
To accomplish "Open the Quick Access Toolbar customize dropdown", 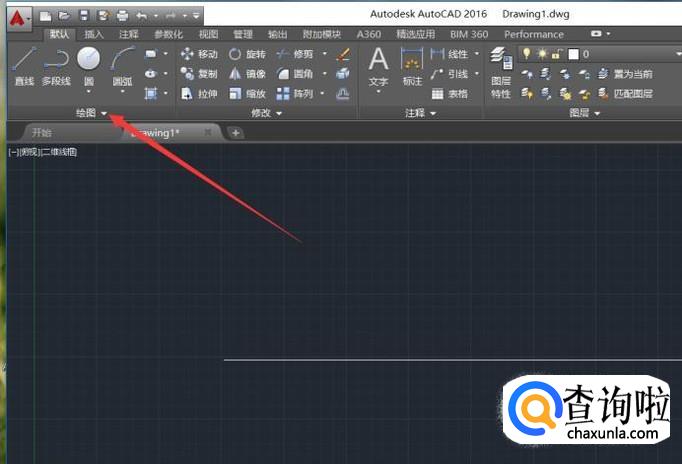I will click(x=196, y=16).
